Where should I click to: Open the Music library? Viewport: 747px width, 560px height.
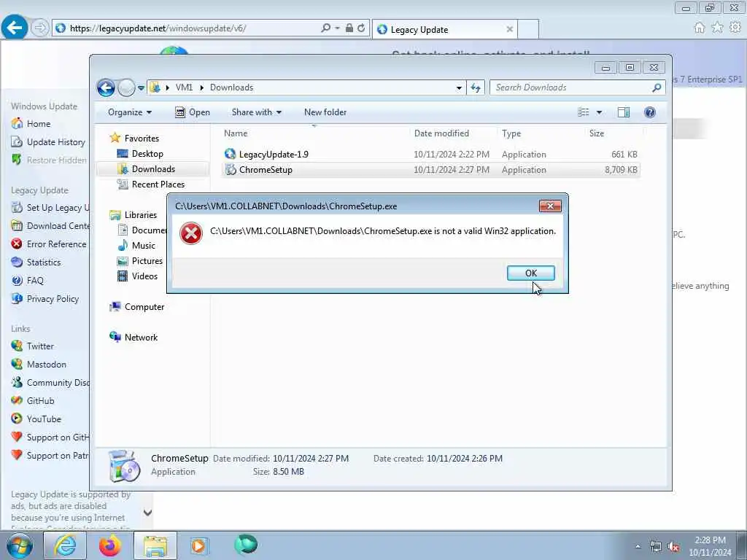coord(144,246)
